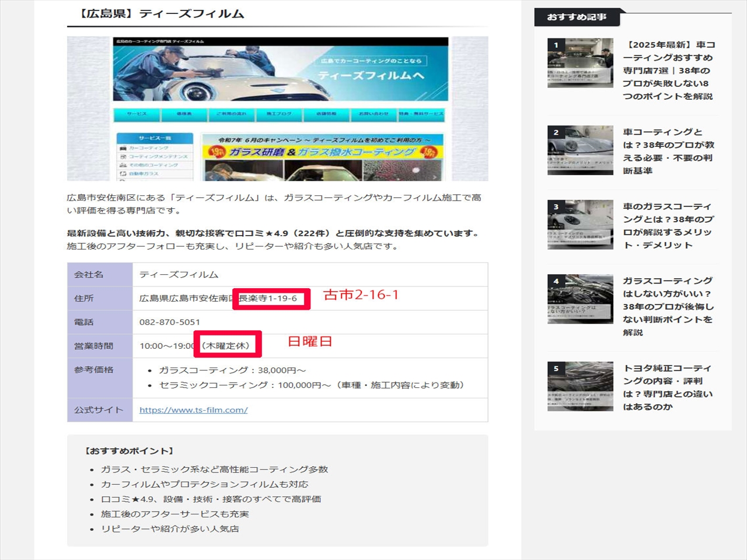
Task: Click thumbnail of recommended article ranked 5
Action: coord(580,386)
